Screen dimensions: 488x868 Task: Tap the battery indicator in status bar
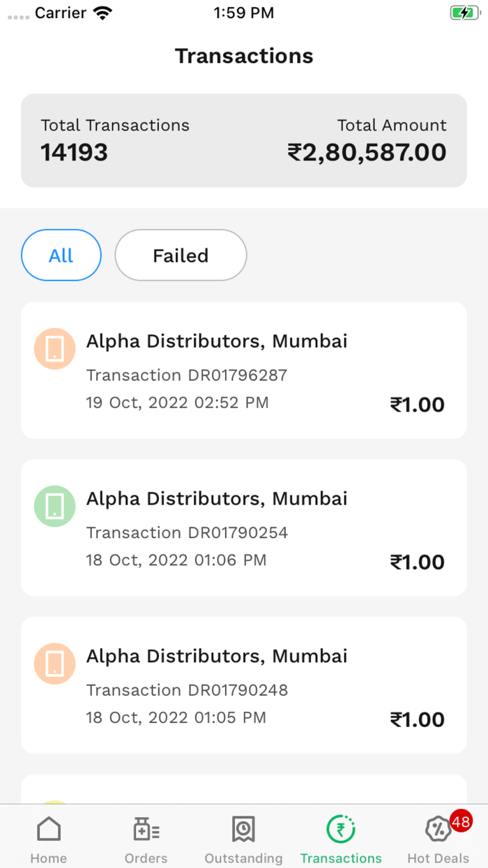point(464,13)
